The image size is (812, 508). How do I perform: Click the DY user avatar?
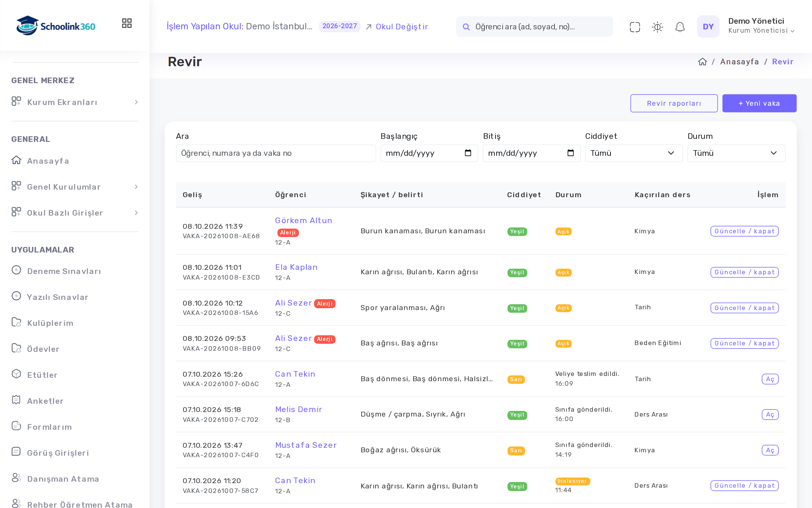708,26
